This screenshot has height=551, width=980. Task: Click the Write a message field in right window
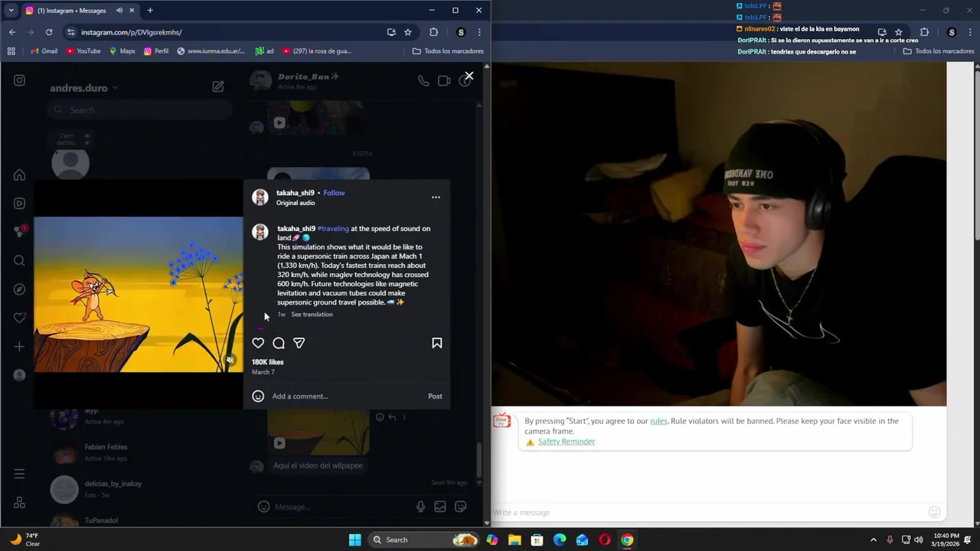(708, 512)
